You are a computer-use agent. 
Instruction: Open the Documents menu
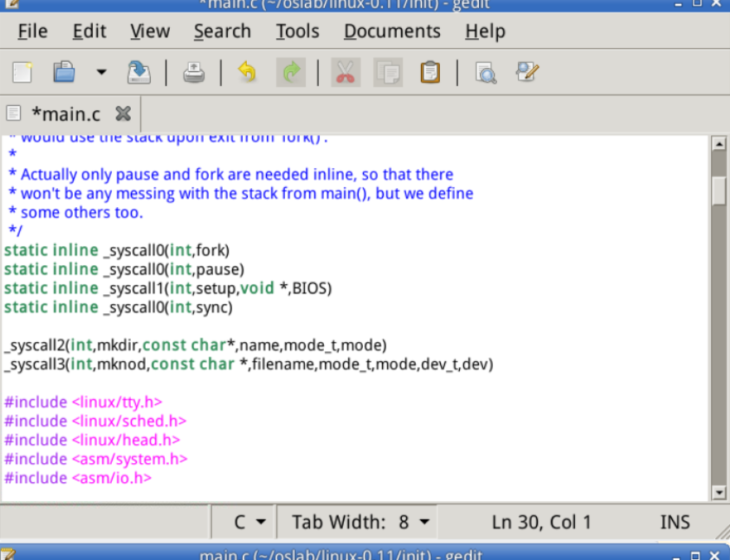coord(392,31)
